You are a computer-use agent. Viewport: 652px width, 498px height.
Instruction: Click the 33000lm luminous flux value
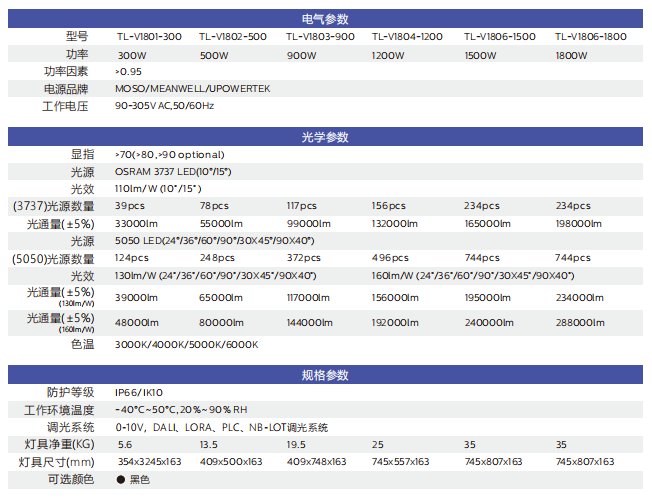pyautogui.click(x=139, y=224)
